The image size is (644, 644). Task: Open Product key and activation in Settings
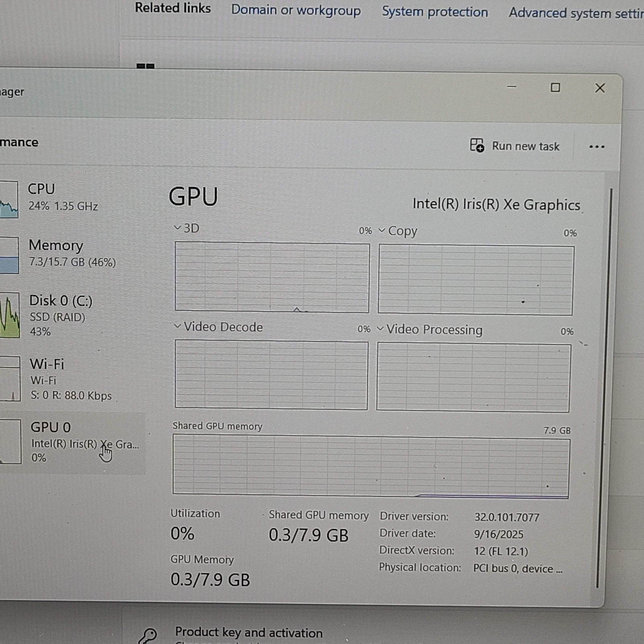click(249, 632)
